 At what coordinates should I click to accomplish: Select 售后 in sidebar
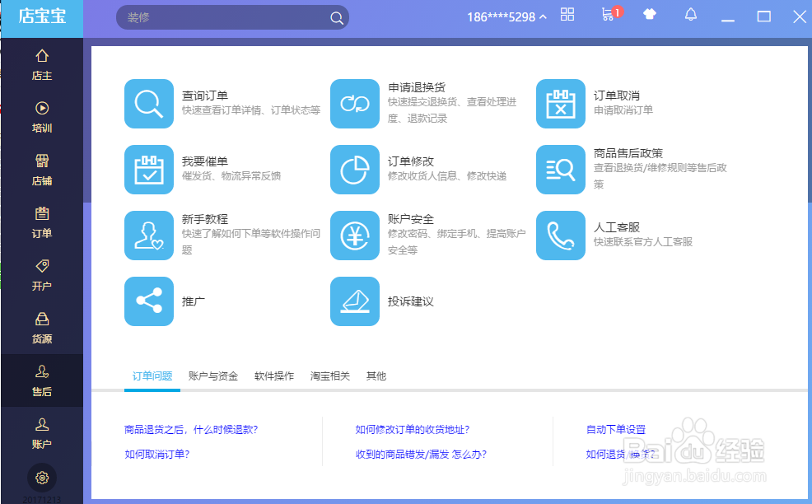click(x=42, y=380)
